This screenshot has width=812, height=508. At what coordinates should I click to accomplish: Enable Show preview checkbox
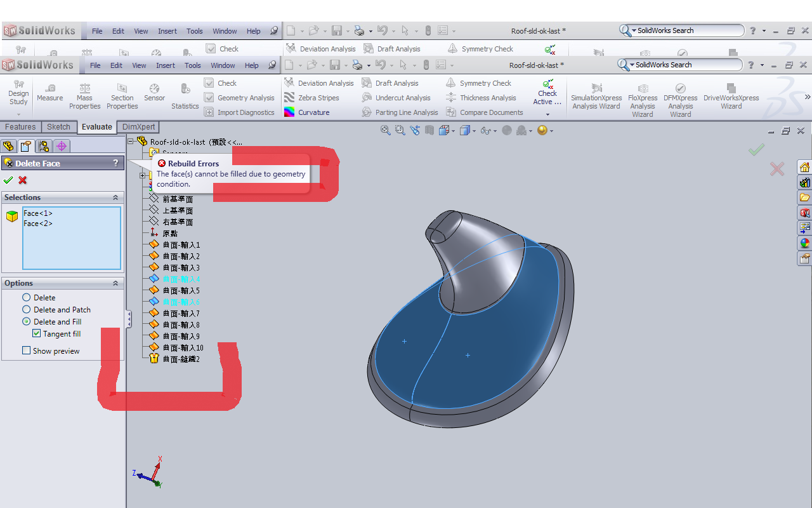point(26,351)
